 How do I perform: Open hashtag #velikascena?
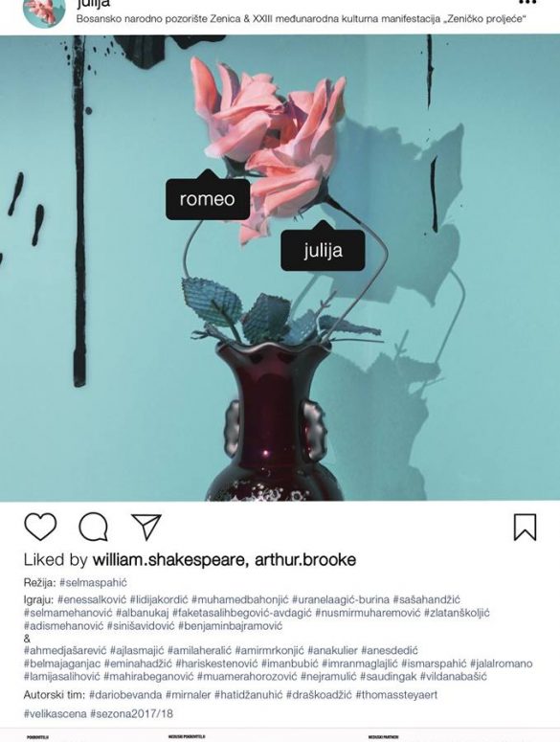coord(55,713)
